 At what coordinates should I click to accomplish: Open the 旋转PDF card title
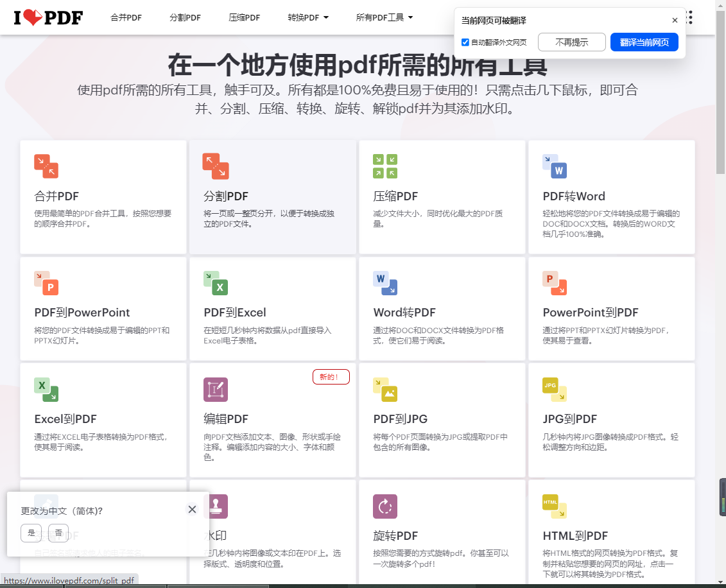[x=395, y=535]
